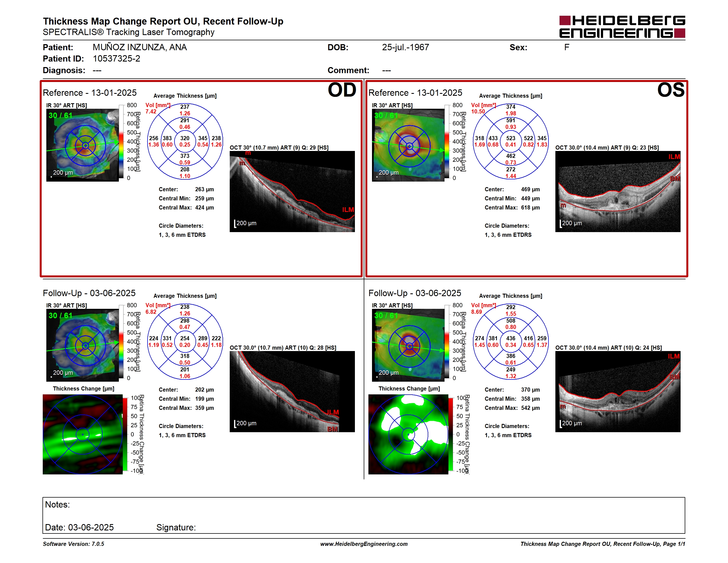
Task: Click the Comment label
Action: point(348,70)
